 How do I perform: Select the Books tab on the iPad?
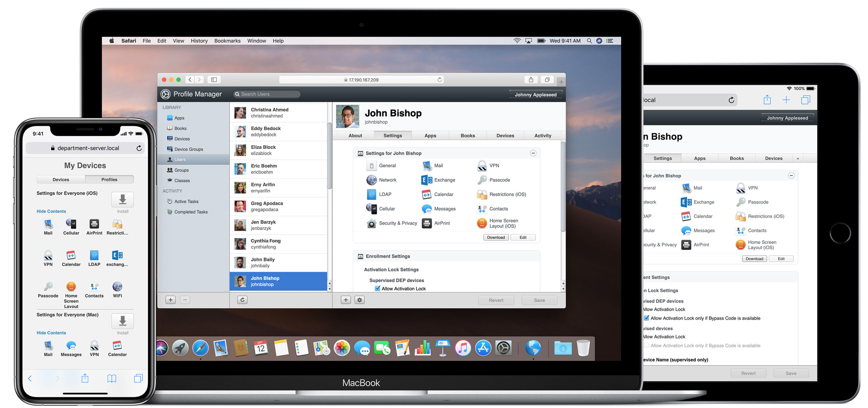(x=737, y=158)
